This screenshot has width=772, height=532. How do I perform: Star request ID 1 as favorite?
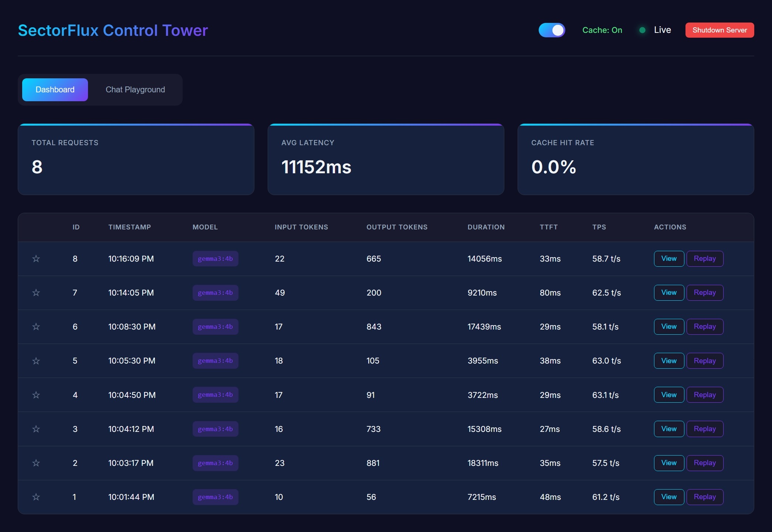36,497
